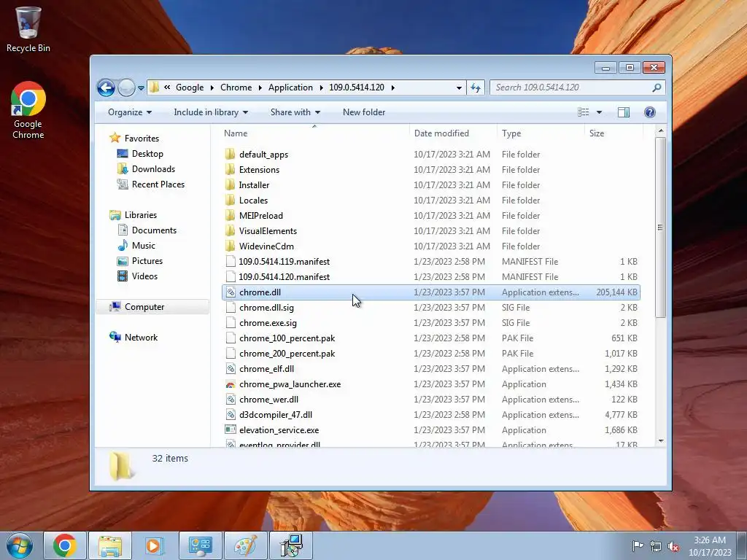Click the muted volume tray icon

673,547
